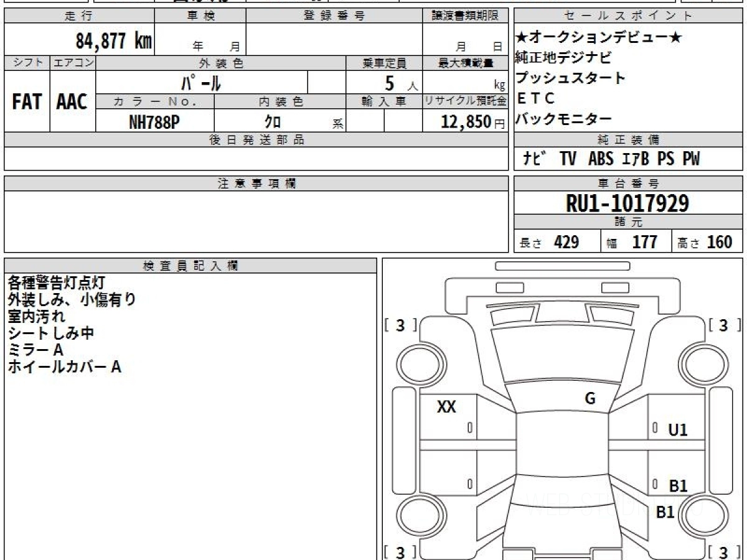Viewport: 747px width, 560px height.
Task: Select TV in the equipment row
Action: pyautogui.click(x=568, y=159)
